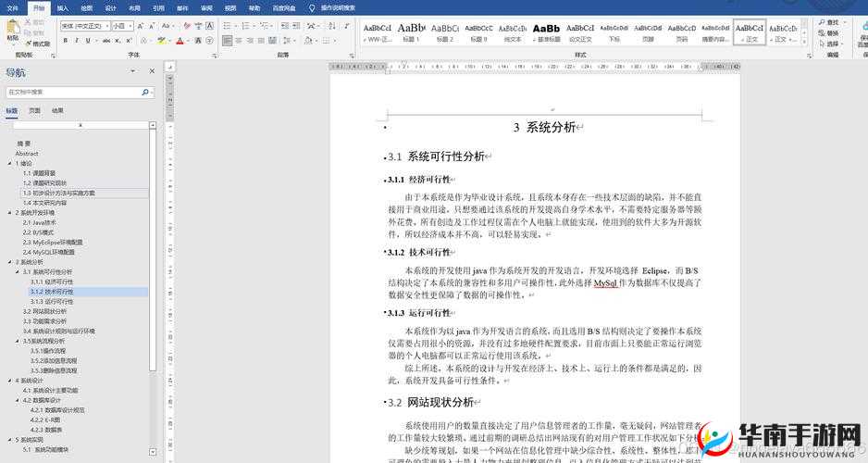Apply the 论文正文 style
This screenshot has width=868, height=463.
580,32
